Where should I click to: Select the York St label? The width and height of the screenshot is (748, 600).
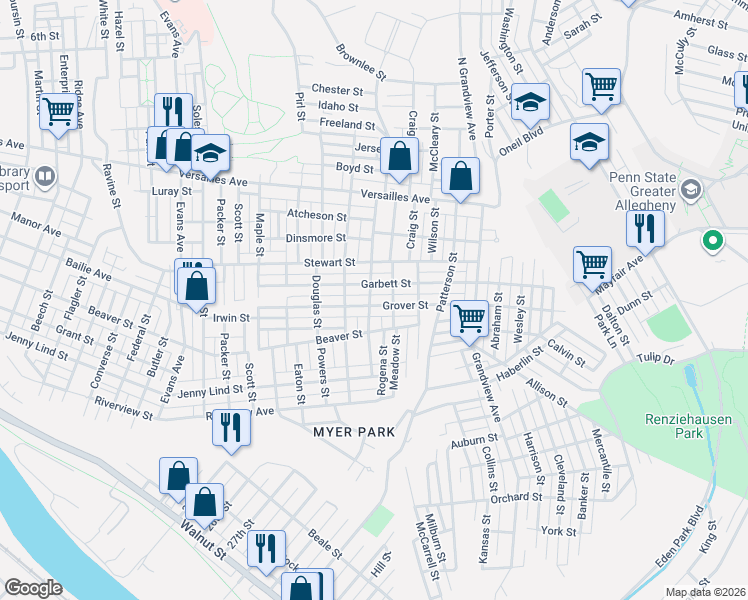559,531
